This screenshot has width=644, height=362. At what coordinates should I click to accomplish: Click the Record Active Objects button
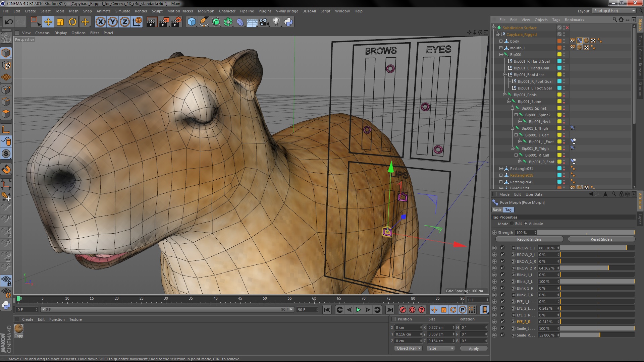coord(403,310)
